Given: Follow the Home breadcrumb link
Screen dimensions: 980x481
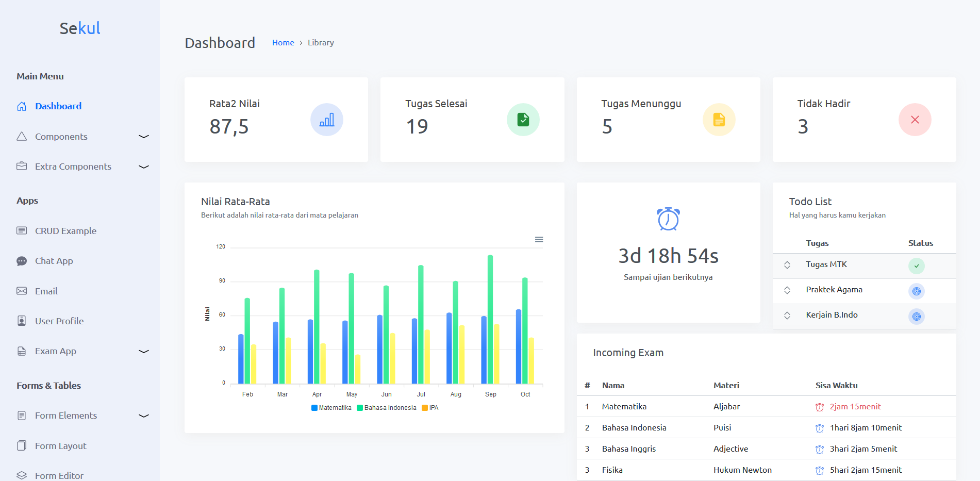Looking at the screenshot, I should (x=283, y=43).
